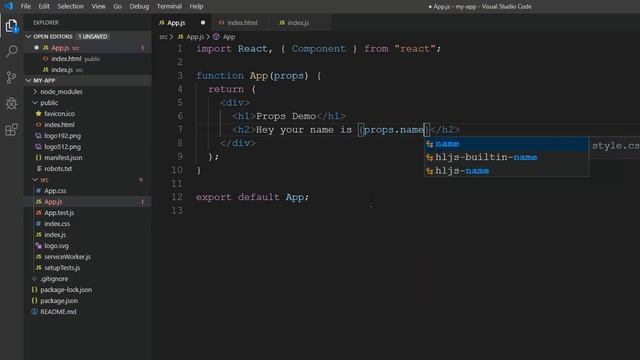The width and height of the screenshot is (640, 360).
Task: Open the View menu
Action: pos(98,7)
